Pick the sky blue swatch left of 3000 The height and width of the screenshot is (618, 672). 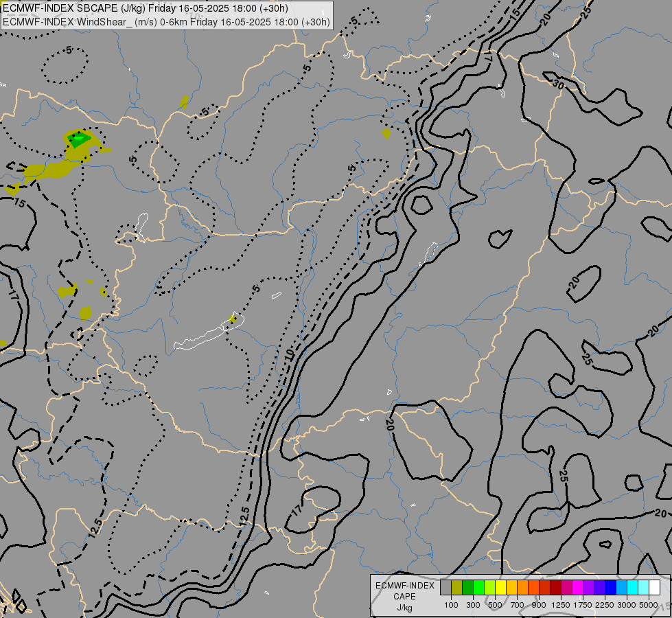click(621, 588)
